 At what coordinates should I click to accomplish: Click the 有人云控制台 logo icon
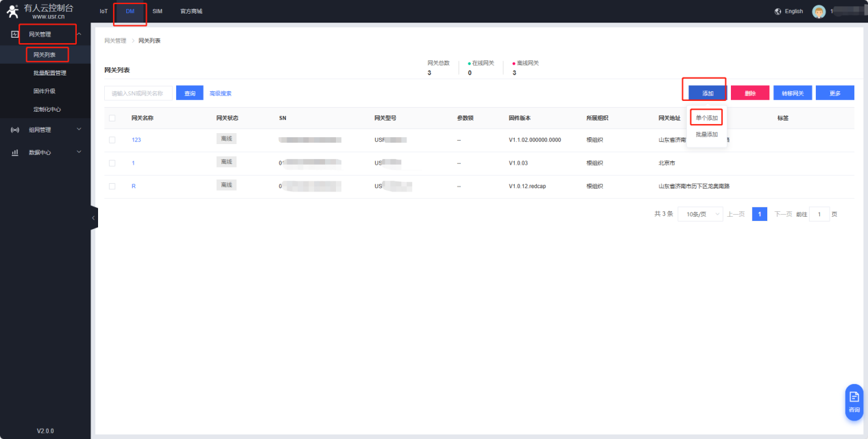click(x=12, y=11)
